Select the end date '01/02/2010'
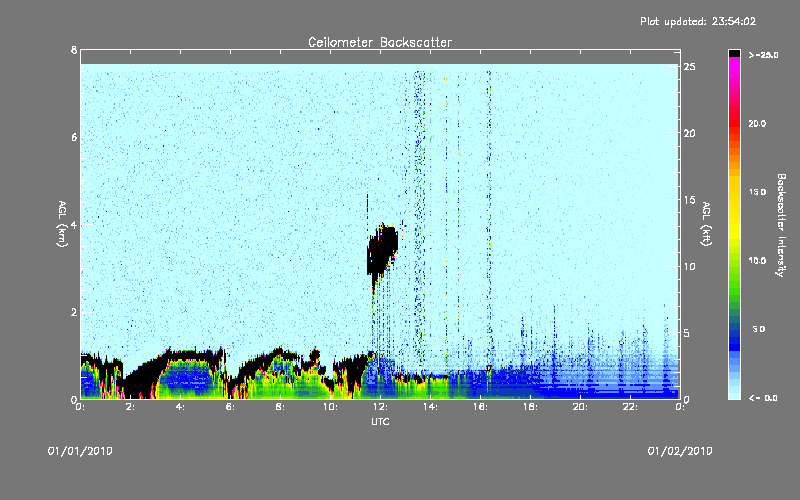The width and height of the screenshot is (800, 500). click(x=680, y=452)
